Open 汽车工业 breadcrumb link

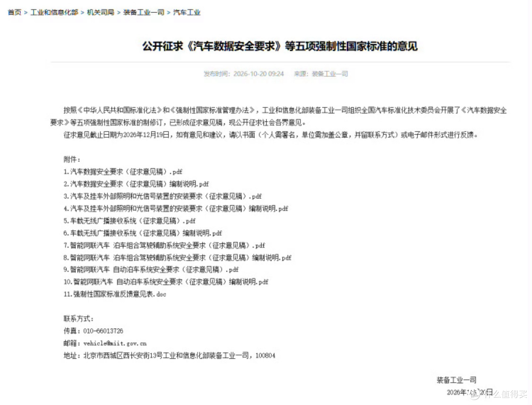[187, 12]
